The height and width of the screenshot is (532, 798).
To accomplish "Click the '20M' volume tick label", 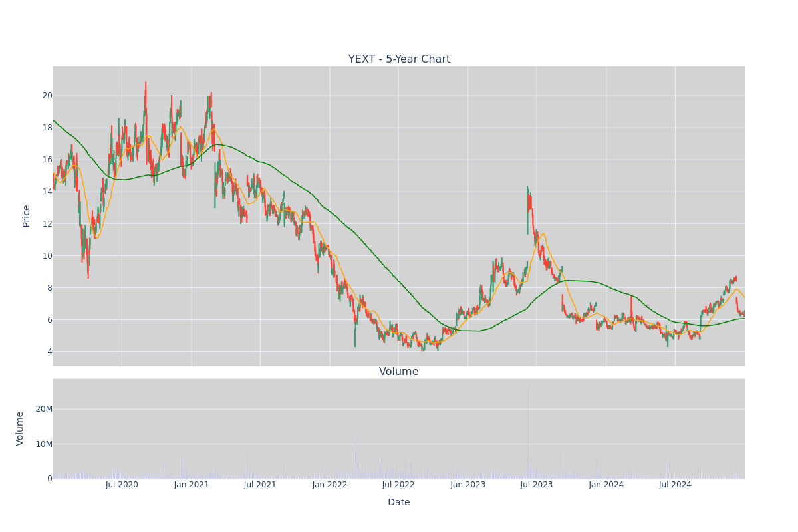I will [x=44, y=409].
